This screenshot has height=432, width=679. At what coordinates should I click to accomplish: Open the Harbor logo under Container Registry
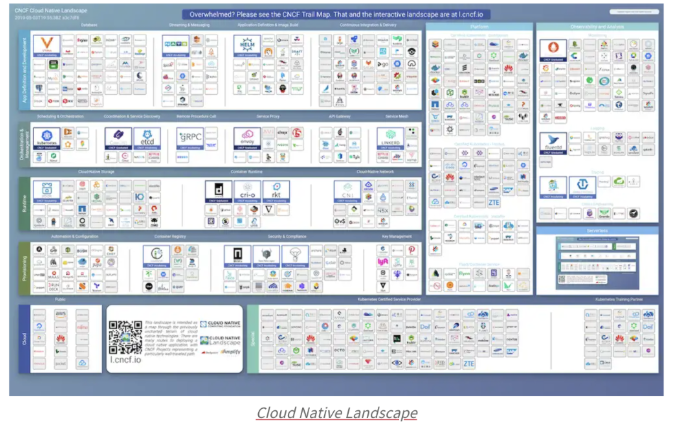(x=156, y=256)
